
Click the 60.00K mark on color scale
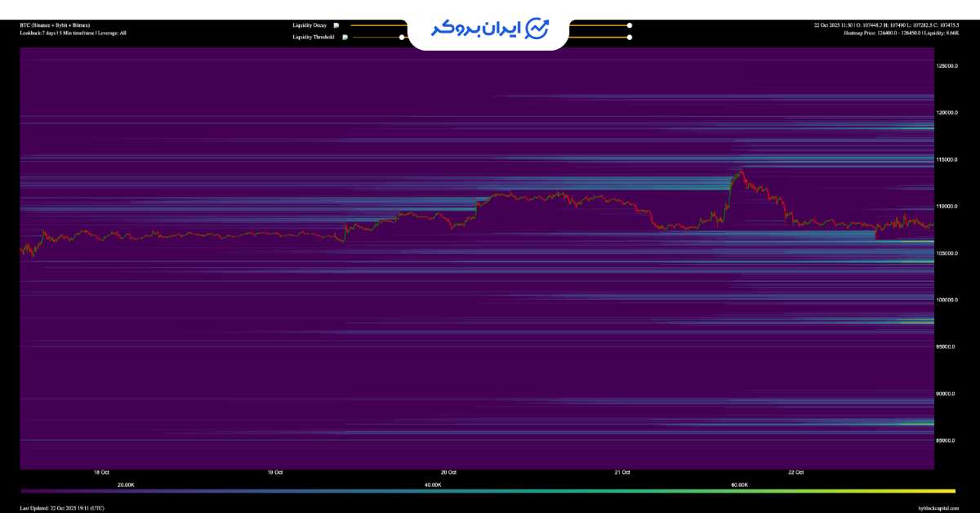click(739, 484)
